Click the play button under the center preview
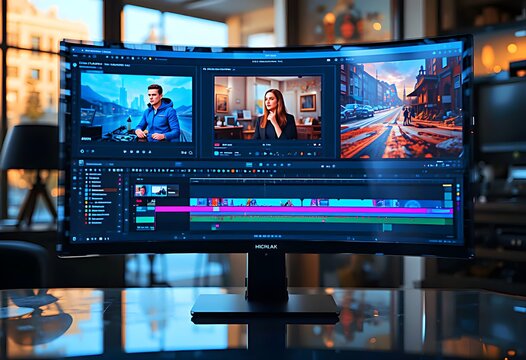This screenshot has height=360, width=526. [x=265, y=153]
